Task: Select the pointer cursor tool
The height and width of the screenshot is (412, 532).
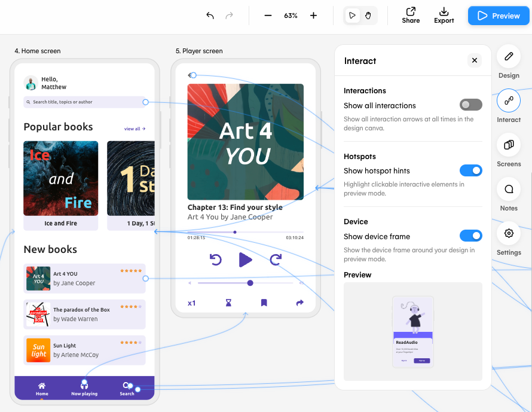Action: 352,16
